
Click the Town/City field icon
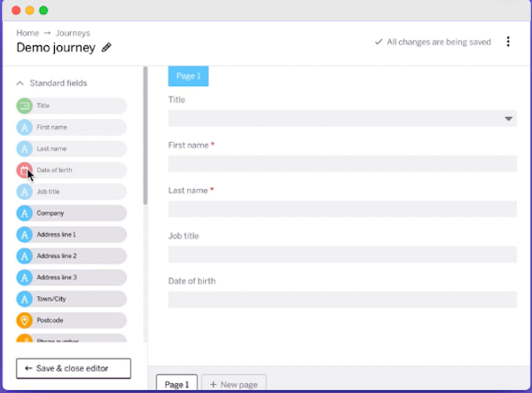(24, 299)
